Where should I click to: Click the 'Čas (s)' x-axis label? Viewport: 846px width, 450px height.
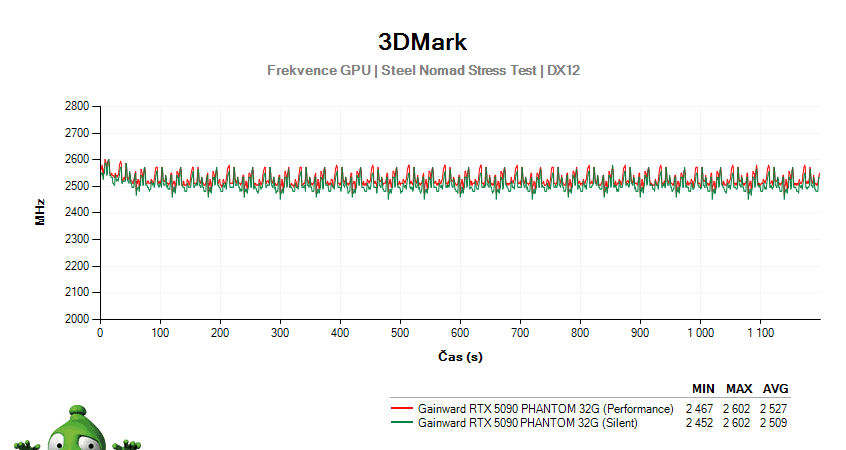point(460,356)
